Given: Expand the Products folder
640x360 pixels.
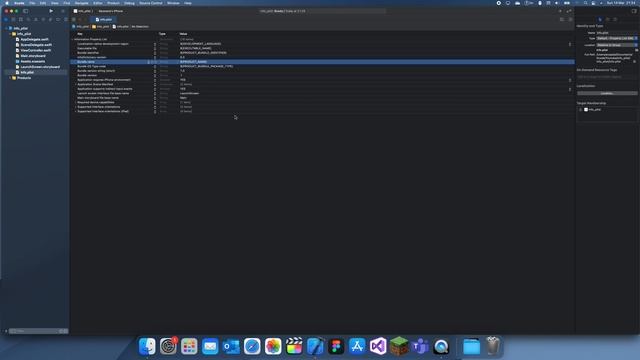Looking at the screenshot, I should click(x=10, y=78).
